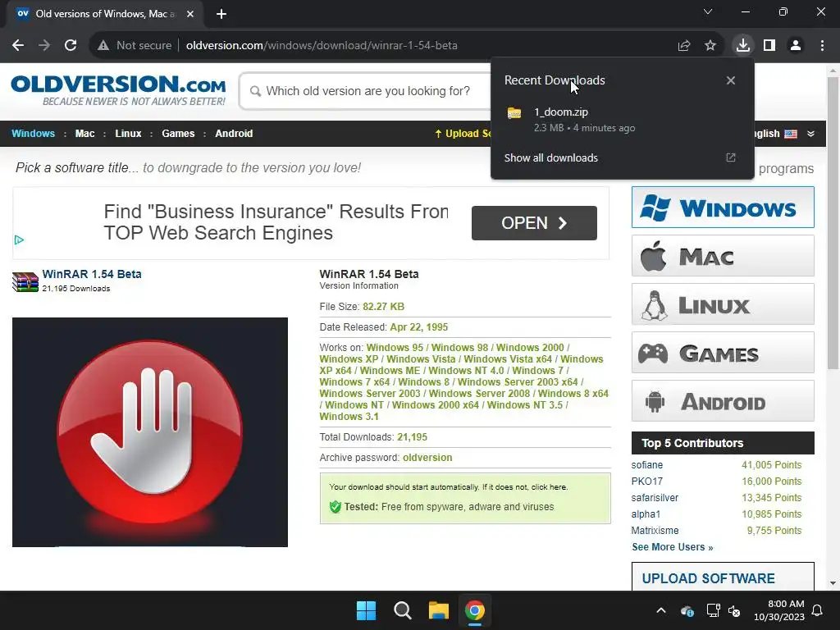Open File Explorer from taskbar
This screenshot has width=840, height=630.
438,610
